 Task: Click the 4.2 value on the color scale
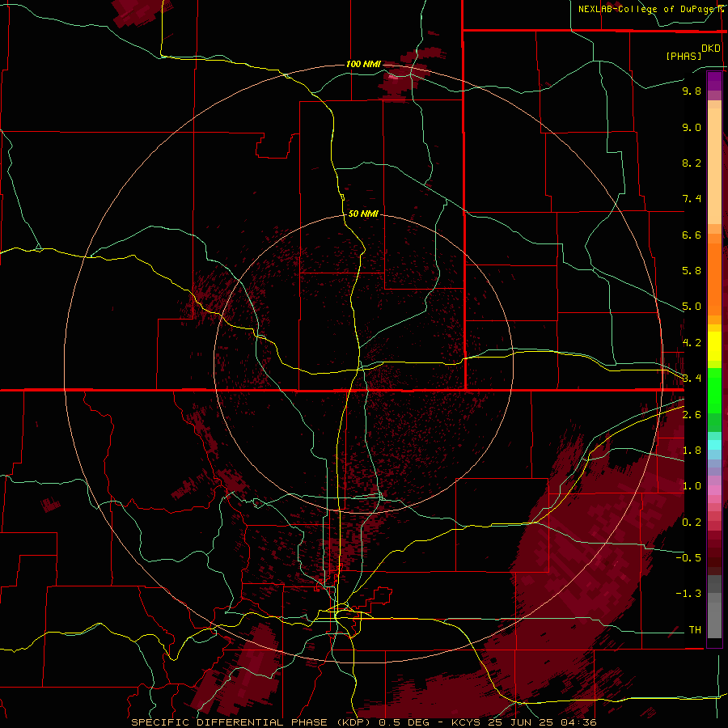click(x=692, y=343)
